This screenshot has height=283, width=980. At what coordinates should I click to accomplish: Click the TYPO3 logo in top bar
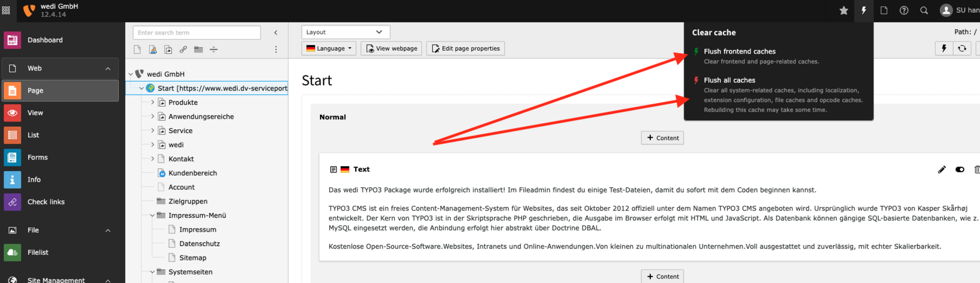pos(29,10)
